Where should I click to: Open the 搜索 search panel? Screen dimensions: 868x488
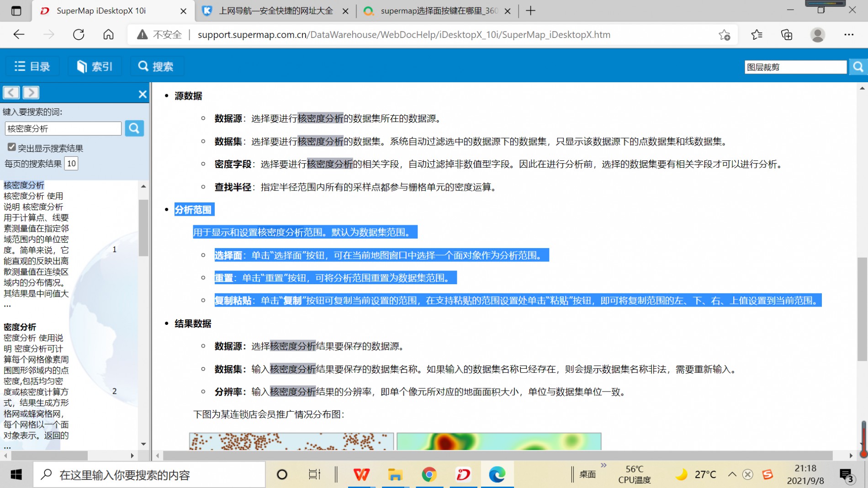coord(157,67)
